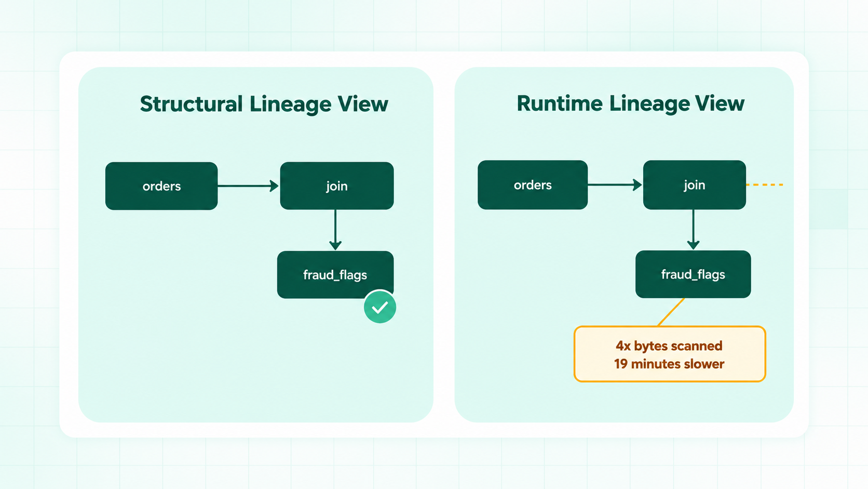Click the 'Runtime Lineage View' heading
The width and height of the screenshot is (868, 489).
(x=630, y=103)
